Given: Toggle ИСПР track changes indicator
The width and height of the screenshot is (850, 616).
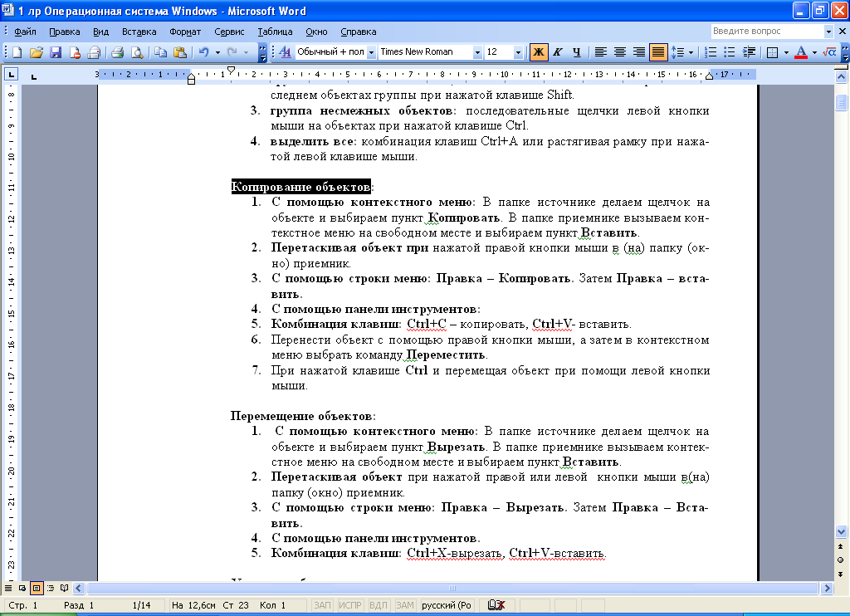Looking at the screenshot, I should tap(350, 605).
